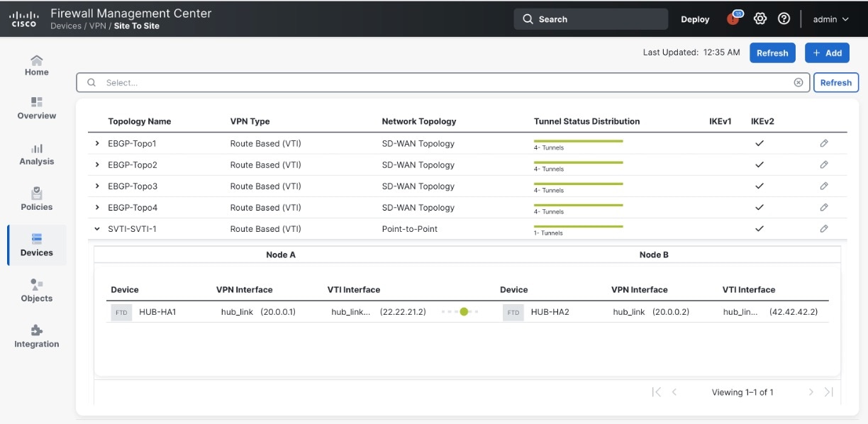Open the Home section
The image size is (868, 424).
[37, 65]
